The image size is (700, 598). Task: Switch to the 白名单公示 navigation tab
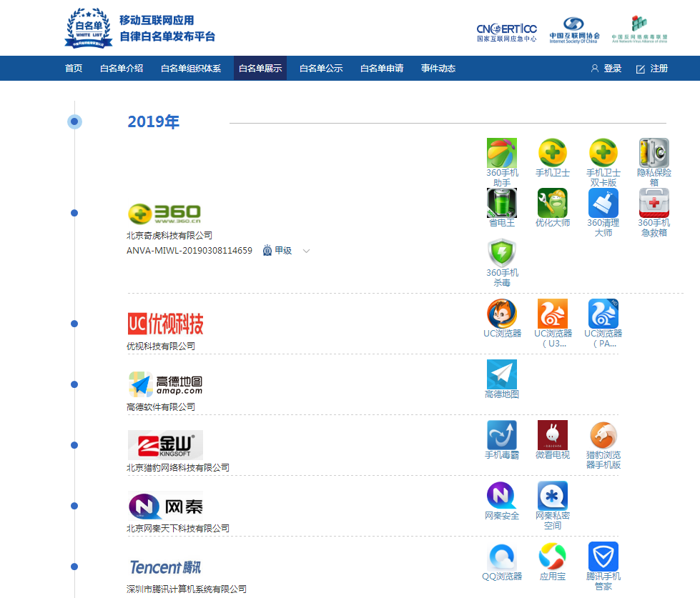321,69
